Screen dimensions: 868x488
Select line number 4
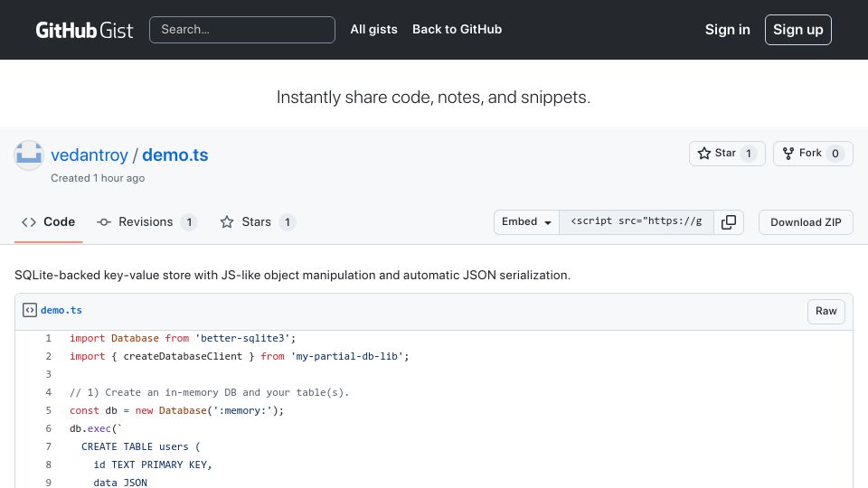(48, 392)
